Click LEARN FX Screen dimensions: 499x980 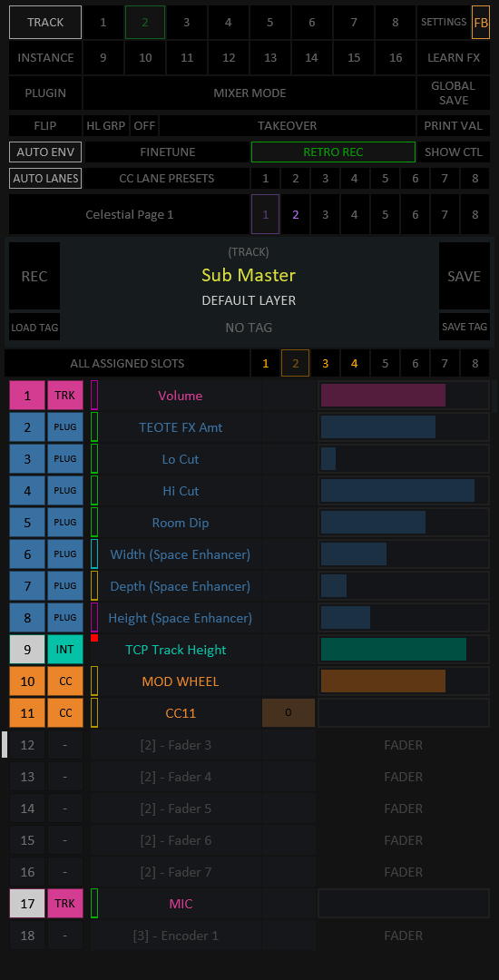click(454, 57)
